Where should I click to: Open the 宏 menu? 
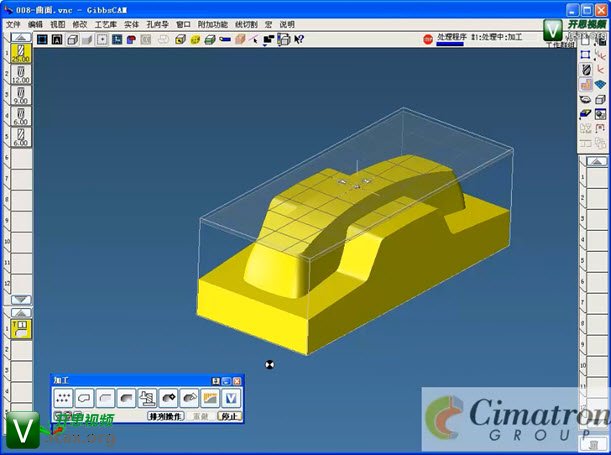pyautogui.click(x=268, y=25)
